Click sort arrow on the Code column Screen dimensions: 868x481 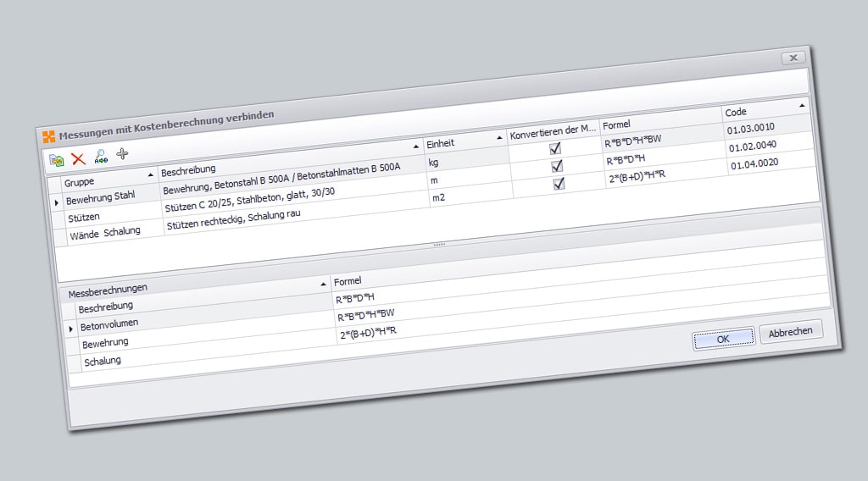802,105
